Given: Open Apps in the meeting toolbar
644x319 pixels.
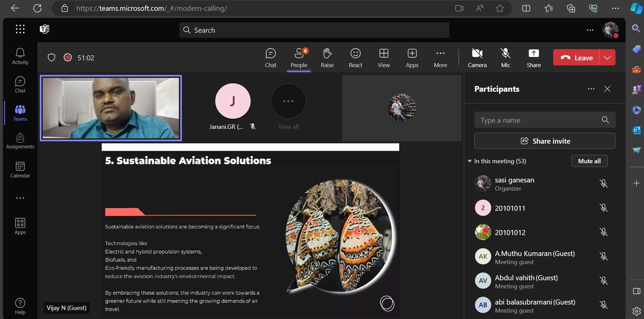Looking at the screenshot, I should click(x=412, y=58).
